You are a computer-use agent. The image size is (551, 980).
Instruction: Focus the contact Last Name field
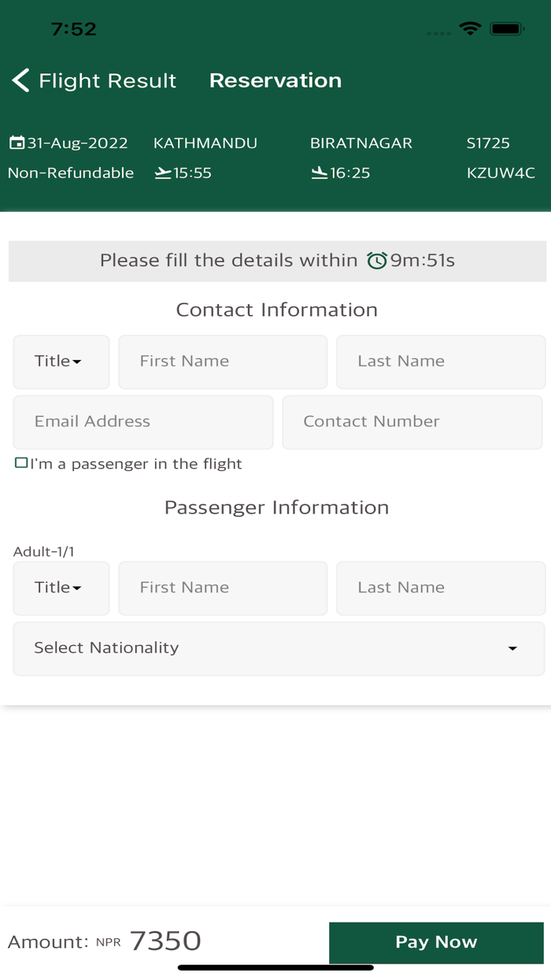(440, 362)
